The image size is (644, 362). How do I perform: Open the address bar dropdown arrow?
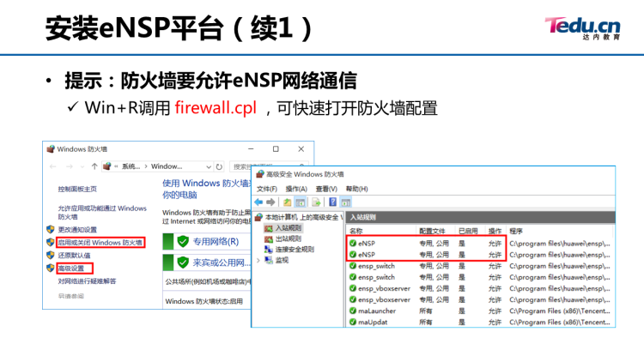point(209,166)
